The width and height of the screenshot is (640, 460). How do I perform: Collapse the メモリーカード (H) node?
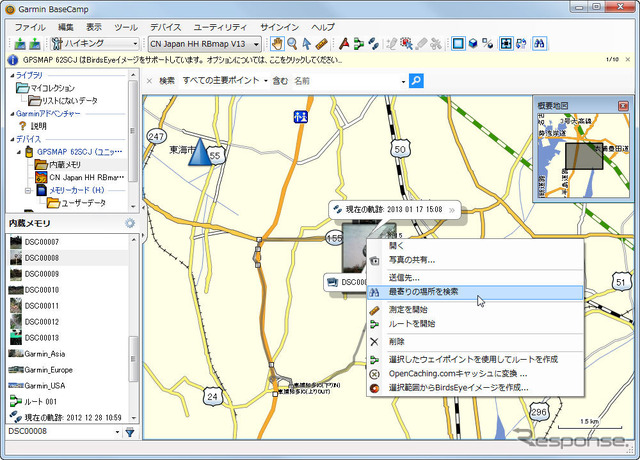tap(28, 190)
